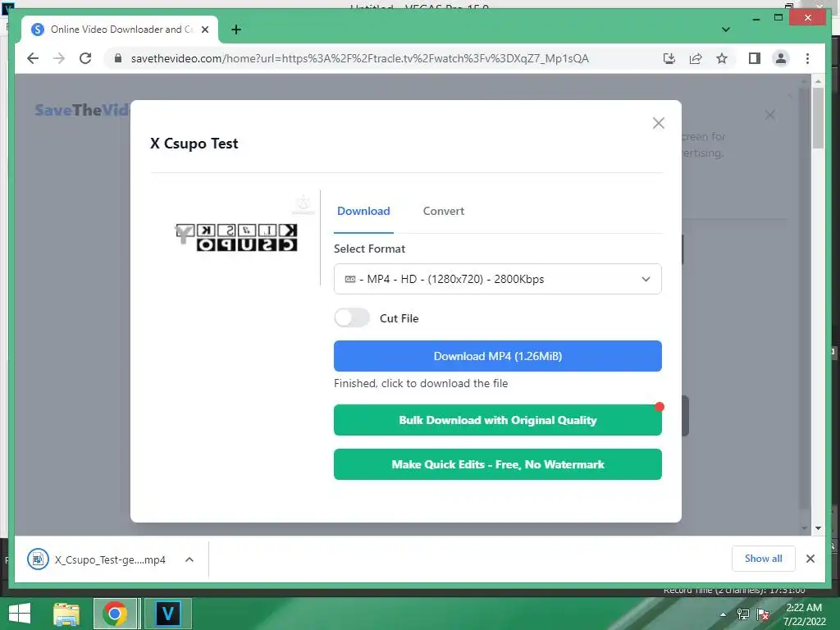Toggle the Cut File switch
Viewport: 840px width, 630px height.
point(351,318)
